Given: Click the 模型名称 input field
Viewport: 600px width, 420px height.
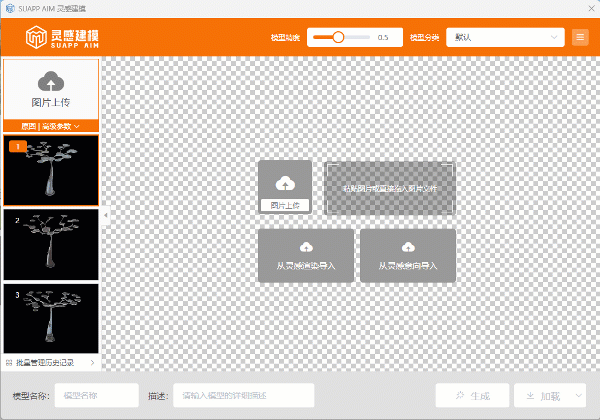Looking at the screenshot, I should [x=97, y=395].
